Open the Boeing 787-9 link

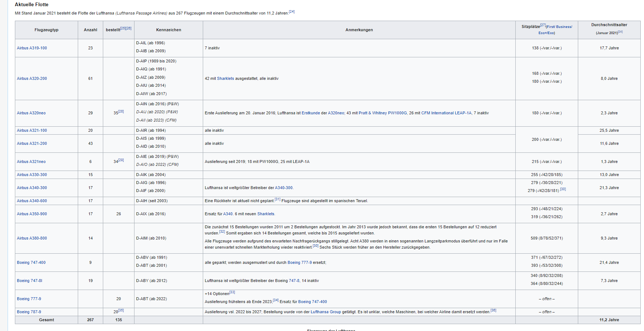[x=29, y=312]
